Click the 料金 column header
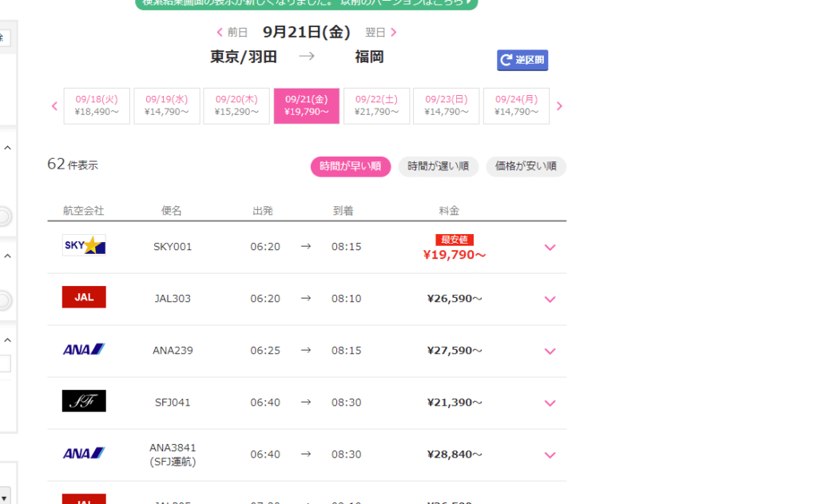Image resolution: width=818 pixels, height=504 pixels. 449,211
